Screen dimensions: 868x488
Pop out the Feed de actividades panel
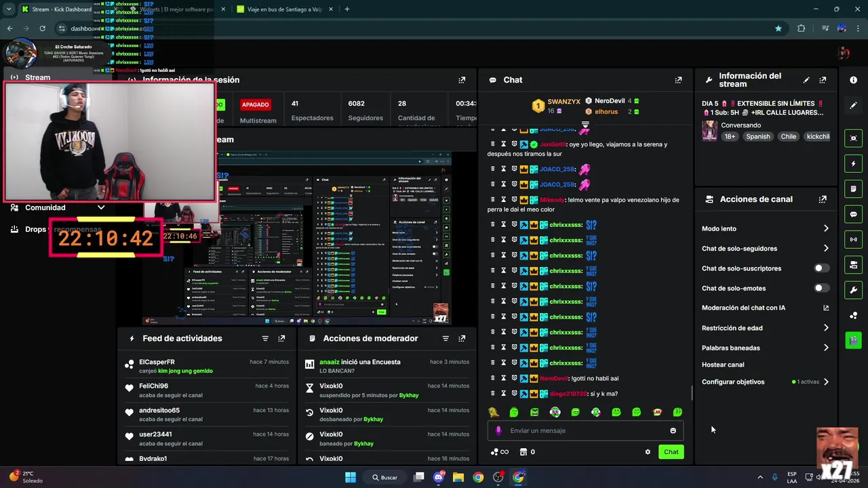[281, 338]
